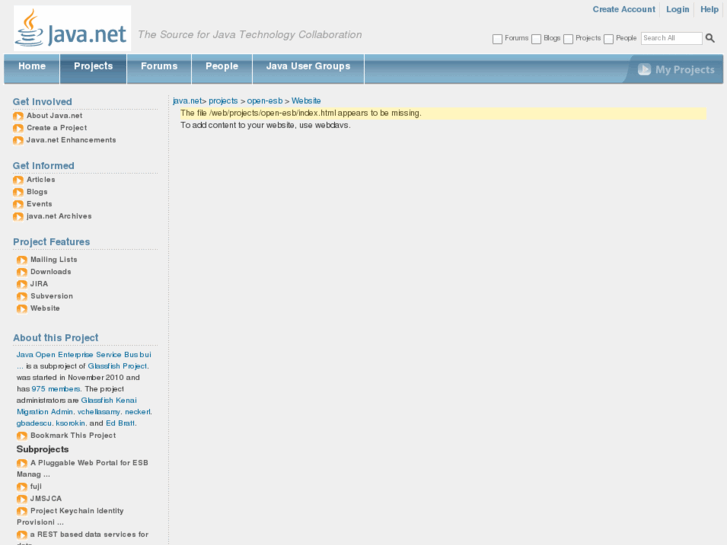This screenshot has height=545, width=727.
Task: Open the About Java.net link
Action: 54,115
